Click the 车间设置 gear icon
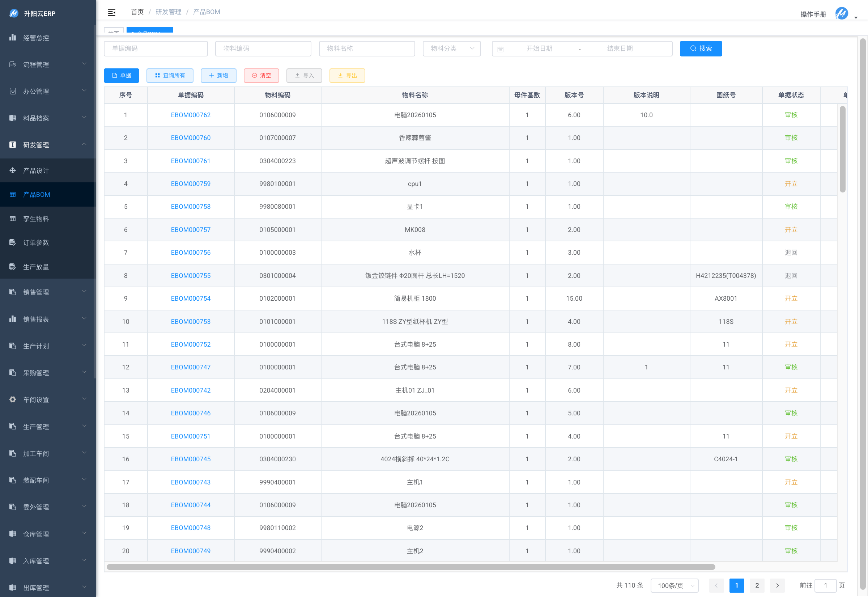This screenshot has width=868, height=597. [x=13, y=399]
